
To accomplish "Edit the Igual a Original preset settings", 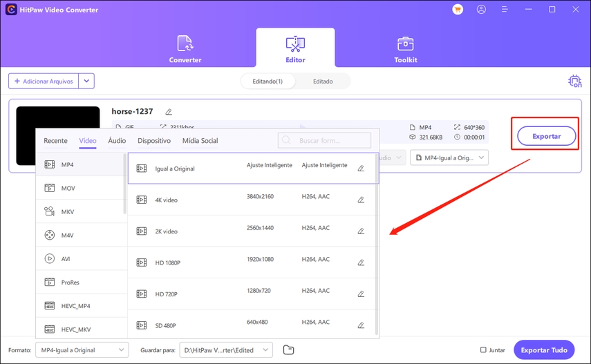I will pos(361,169).
